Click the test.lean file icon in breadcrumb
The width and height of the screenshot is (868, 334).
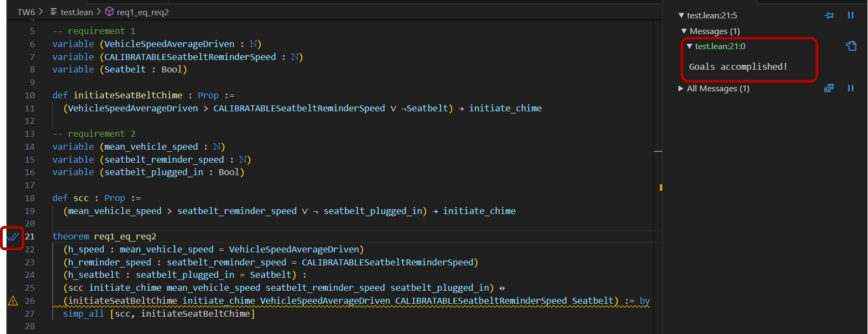pos(54,12)
